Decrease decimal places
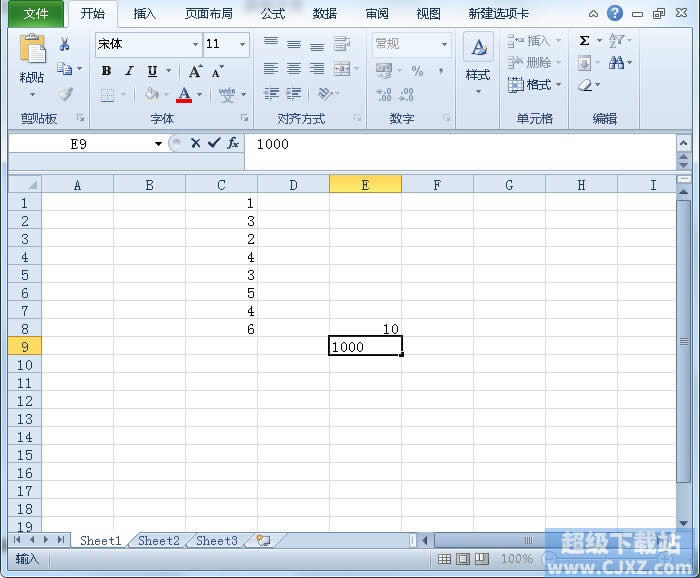Viewport: 700px width, 578px height. pyautogui.click(x=406, y=95)
